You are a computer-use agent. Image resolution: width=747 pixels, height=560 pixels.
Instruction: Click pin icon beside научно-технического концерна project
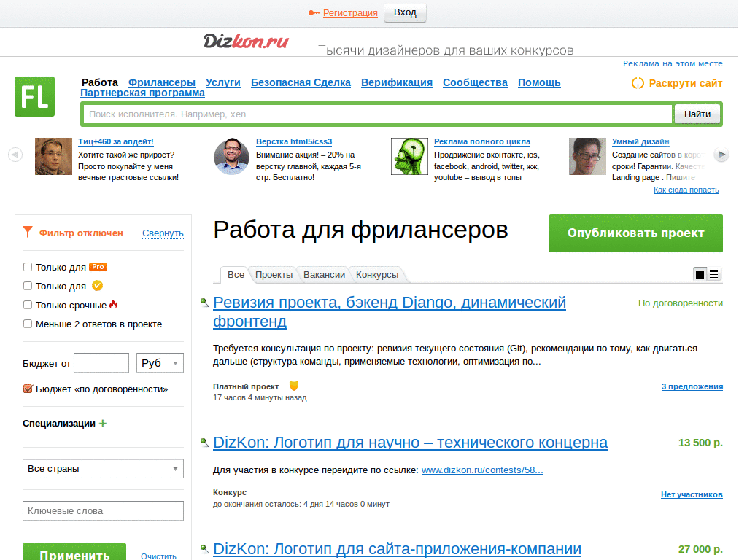[204, 443]
